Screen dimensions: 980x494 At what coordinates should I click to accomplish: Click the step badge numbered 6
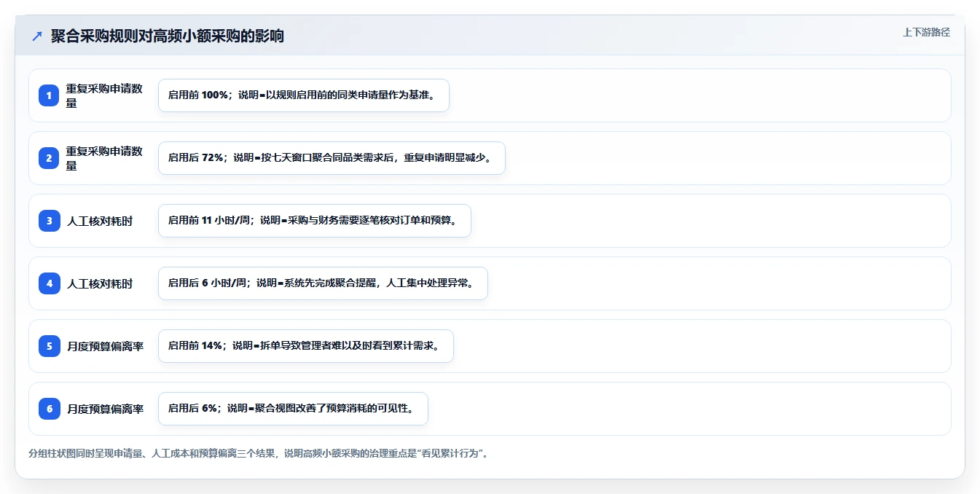coord(50,409)
